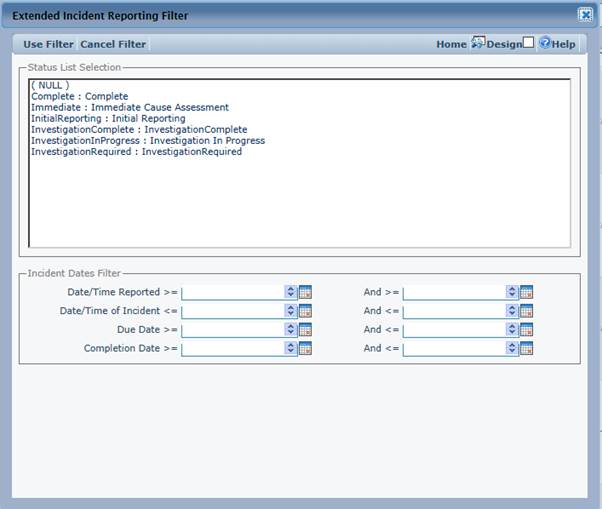Go to Home link

pos(451,44)
